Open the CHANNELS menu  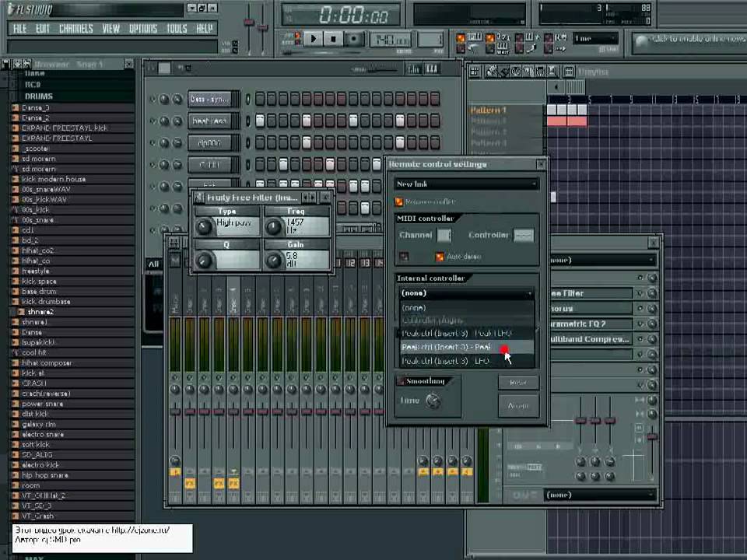click(76, 29)
